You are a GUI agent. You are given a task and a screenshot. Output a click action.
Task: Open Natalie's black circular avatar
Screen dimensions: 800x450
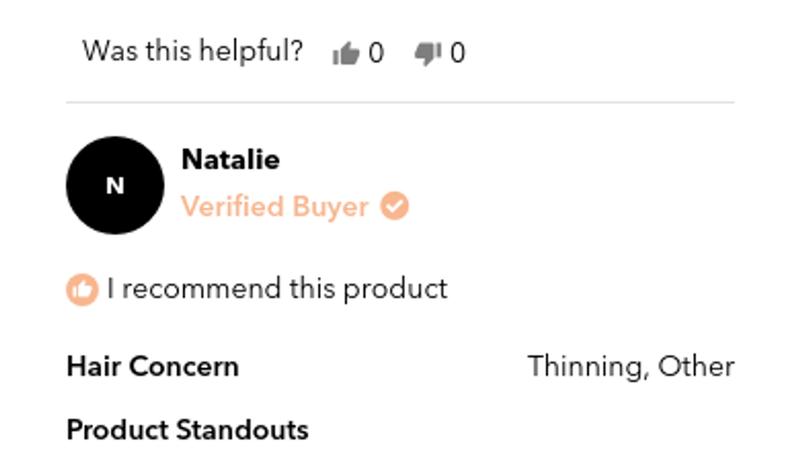[x=115, y=186]
